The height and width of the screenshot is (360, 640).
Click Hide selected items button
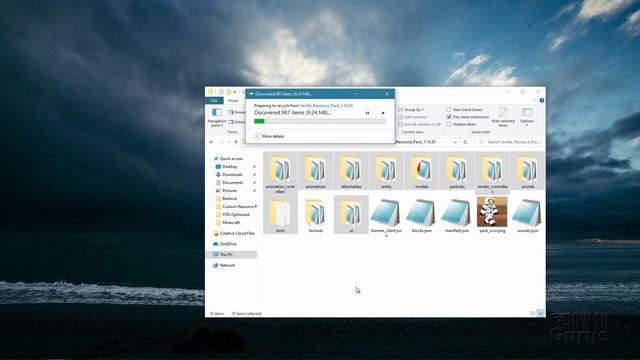[503, 117]
